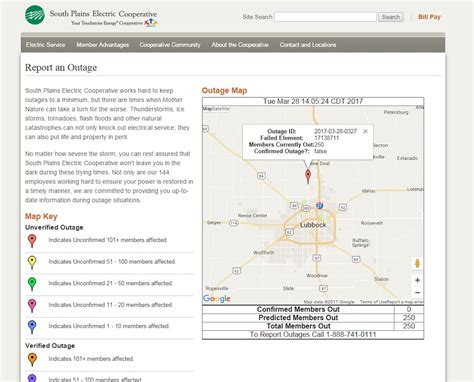Open the Cooperative Community menu
474x382 pixels.
pos(170,45)
